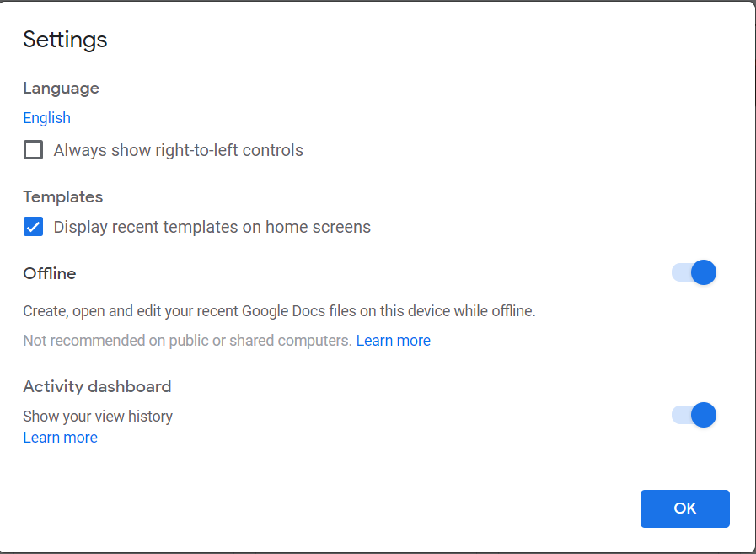Click the "Display recent templates on home screens" label
Viewport: 756px width, 554px height.
coord(212,227)
